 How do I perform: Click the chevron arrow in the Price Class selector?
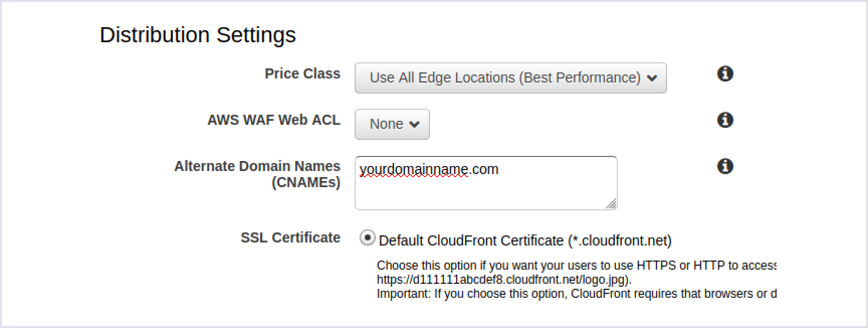652,78
